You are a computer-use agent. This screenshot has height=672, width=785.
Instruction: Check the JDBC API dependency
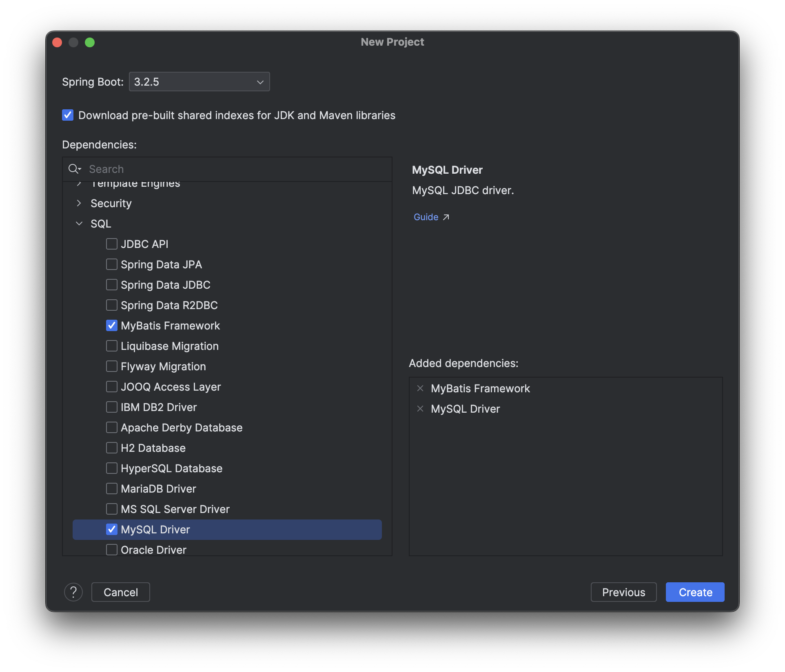pyautogui.click(x=111, y=244)
